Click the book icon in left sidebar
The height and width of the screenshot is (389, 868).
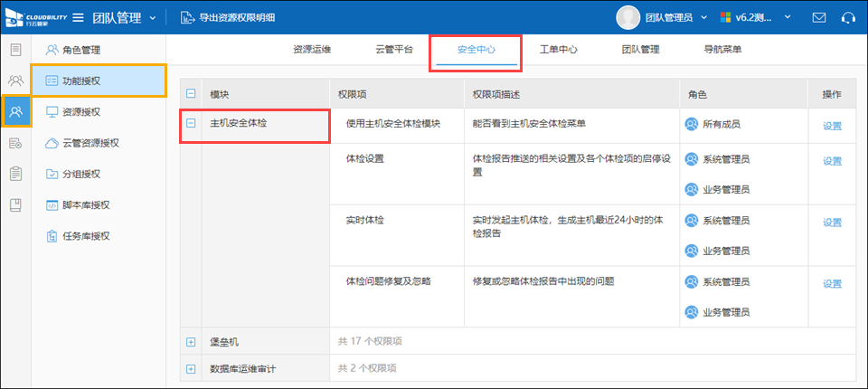click(x=15, y=204)
